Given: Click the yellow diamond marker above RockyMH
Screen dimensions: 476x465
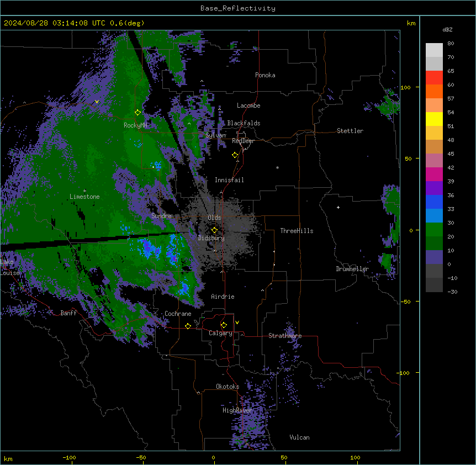Looking at the screenshot, I should pyautogui.click(x=137, y=113).
